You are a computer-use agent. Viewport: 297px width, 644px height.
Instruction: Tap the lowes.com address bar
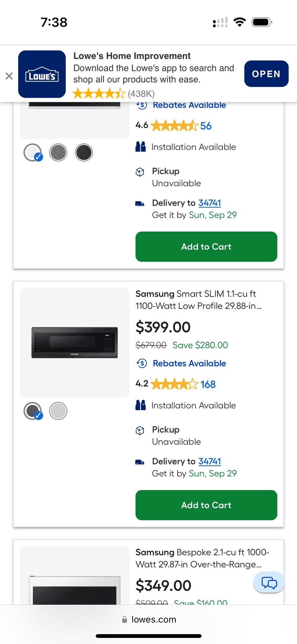click(149, 620)
